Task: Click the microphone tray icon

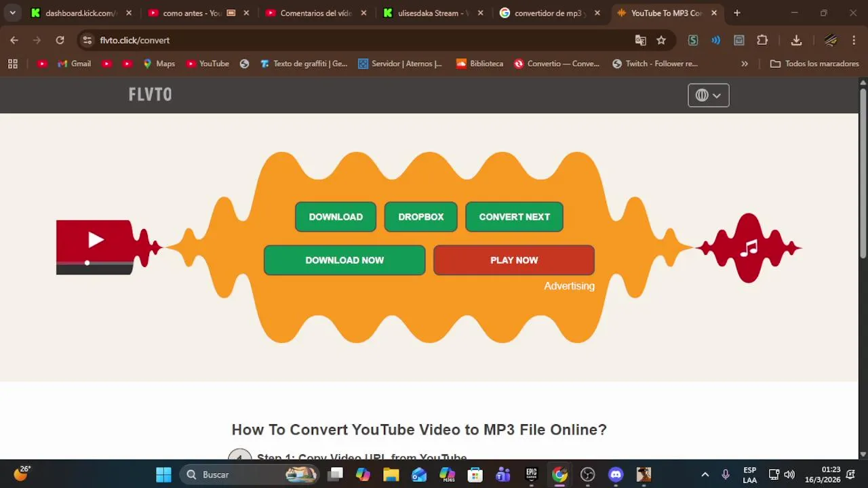Action: [726, 474]
